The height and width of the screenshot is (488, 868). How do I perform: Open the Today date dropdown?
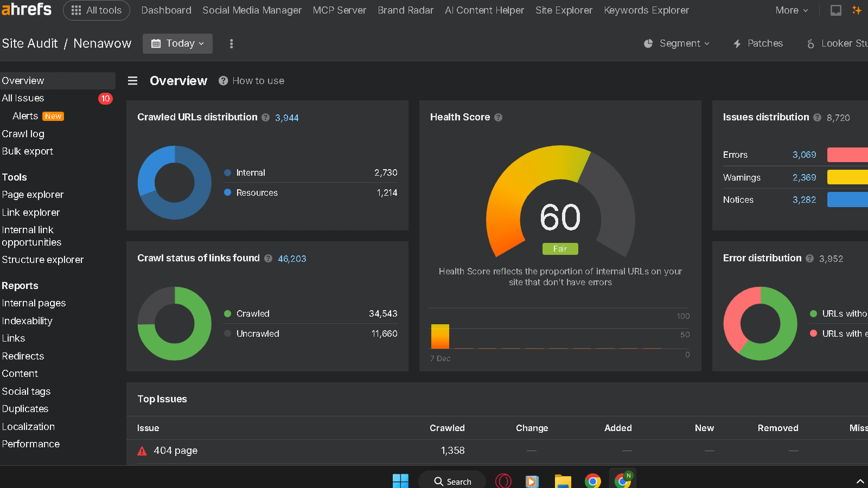pos(177,43)
